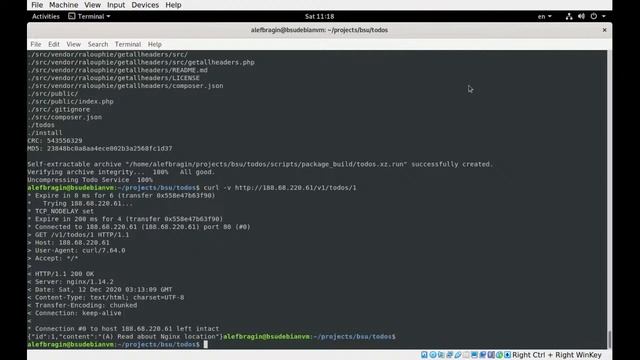Click the Connected to 188.68.220.61 port 80 line
Image resolution: width=640 pixels, height=360 pixels.
click(x=139, y=227)
